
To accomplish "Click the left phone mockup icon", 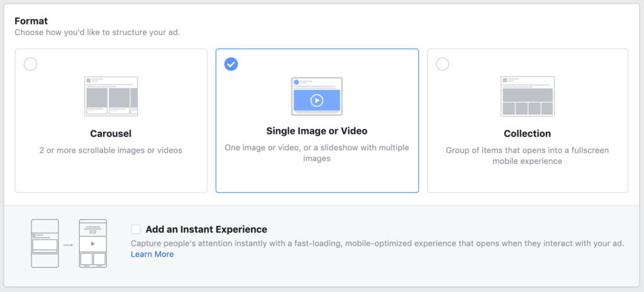I will coord(45,244).
